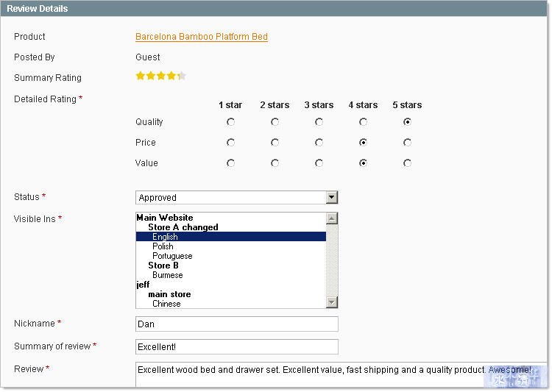
Task: Click the Nickname field label
Action: [35, 324]
